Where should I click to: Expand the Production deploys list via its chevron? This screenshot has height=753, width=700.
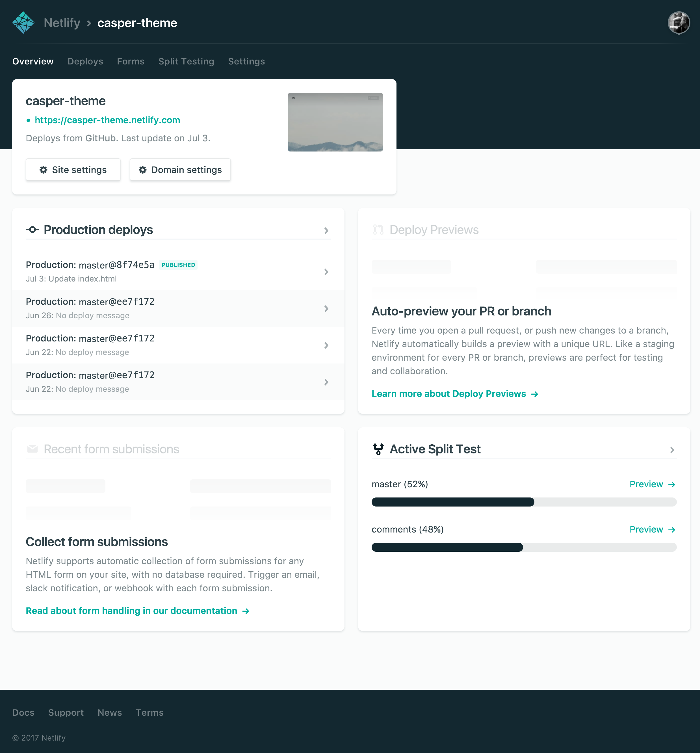click(326, 230)
